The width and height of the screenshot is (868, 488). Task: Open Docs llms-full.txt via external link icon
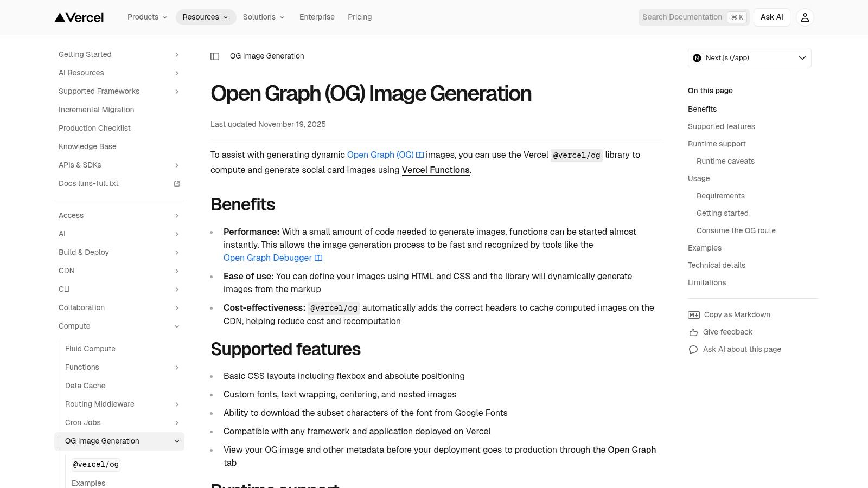[177, 183]
